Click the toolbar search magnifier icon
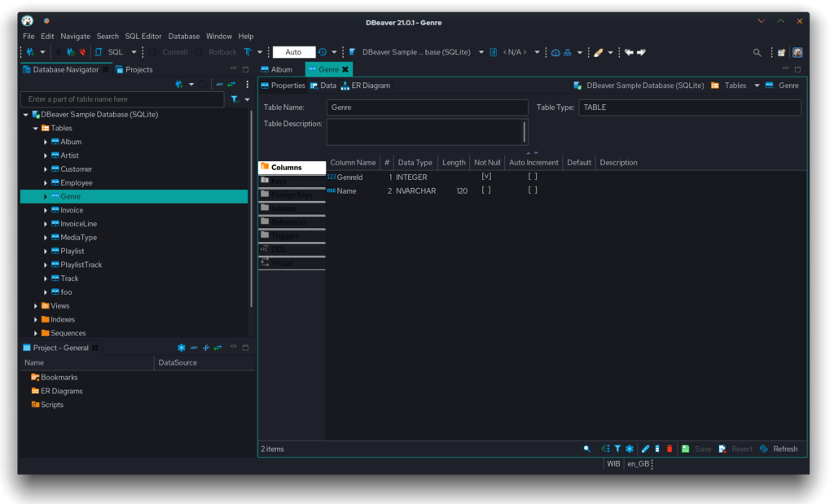The height and width of the screenshot is (504, 834). coord(757,52)
